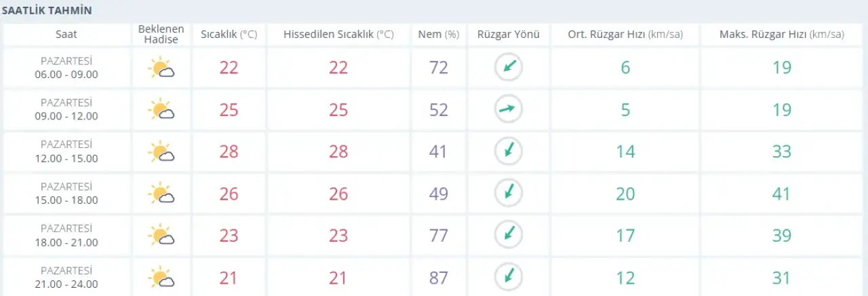Click the Pazartesi 15.00 - 18.00 time cell
Image resolution: width=868 pixels, height=296 pixels.
[66, 193]
